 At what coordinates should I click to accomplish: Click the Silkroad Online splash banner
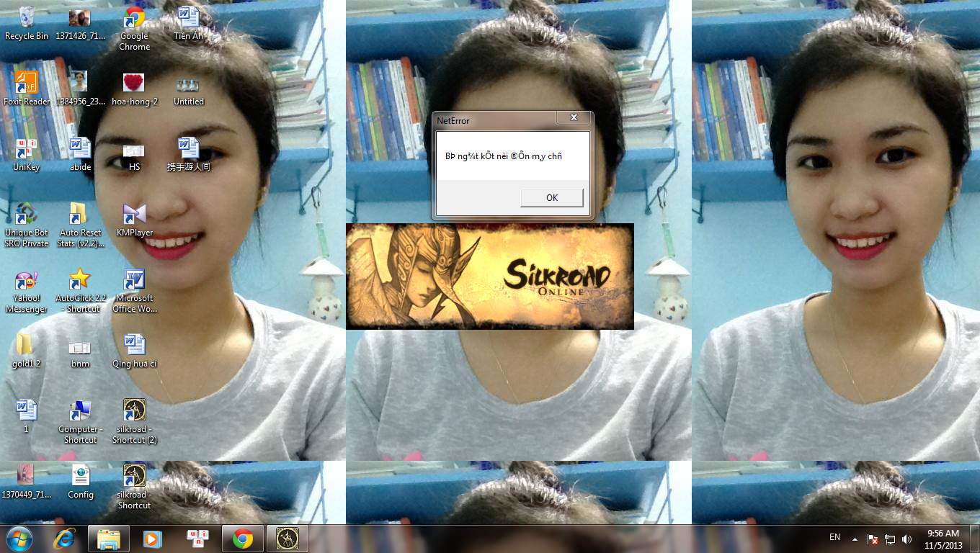coord(490,276)
